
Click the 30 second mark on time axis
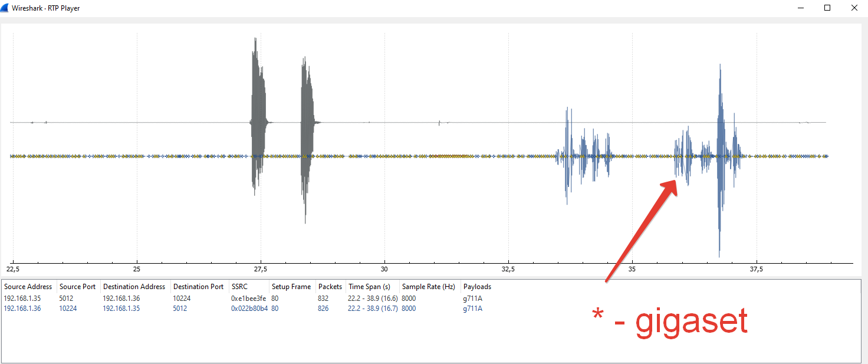384,269
